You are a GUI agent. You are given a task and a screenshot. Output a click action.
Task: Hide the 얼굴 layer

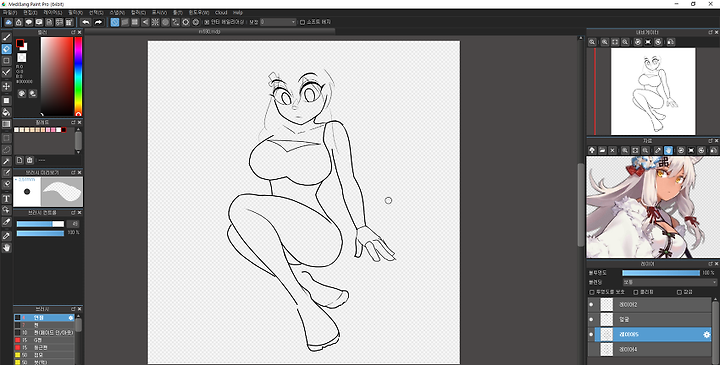tap(591, 320)
